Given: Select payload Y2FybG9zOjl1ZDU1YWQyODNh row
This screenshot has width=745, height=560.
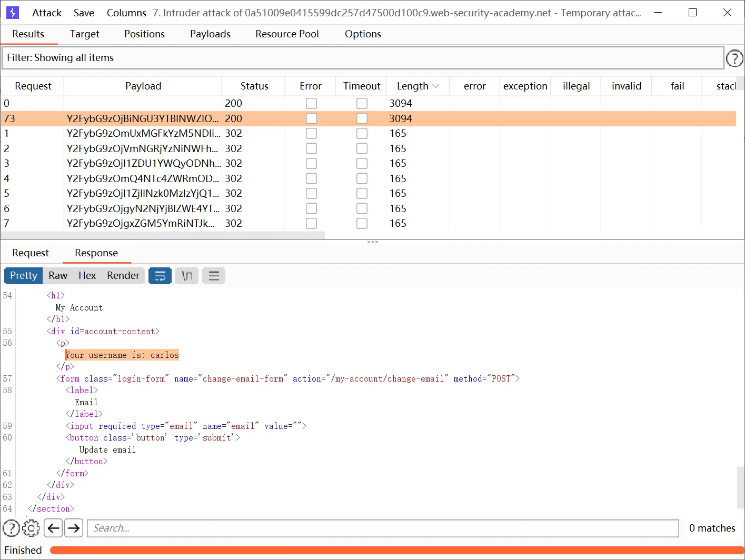Looking at the screenshot, I should 369,164.
